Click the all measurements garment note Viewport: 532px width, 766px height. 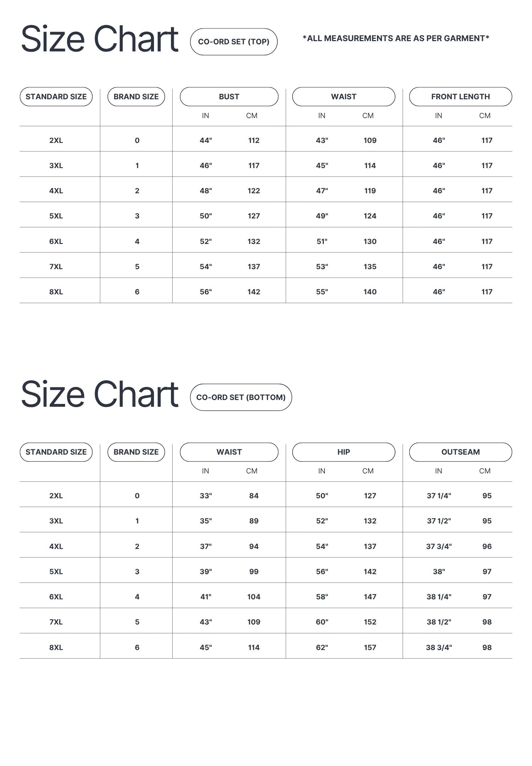396,38
